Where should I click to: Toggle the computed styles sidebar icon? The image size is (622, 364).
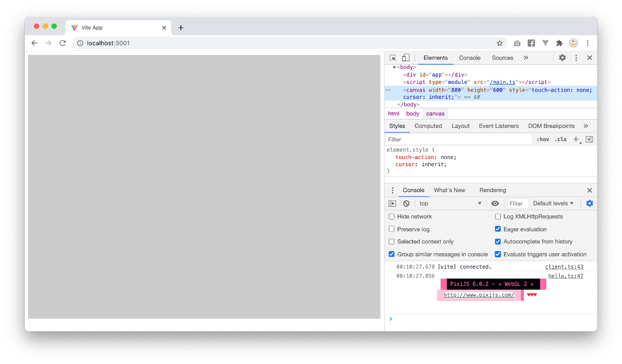click(589, 139)
